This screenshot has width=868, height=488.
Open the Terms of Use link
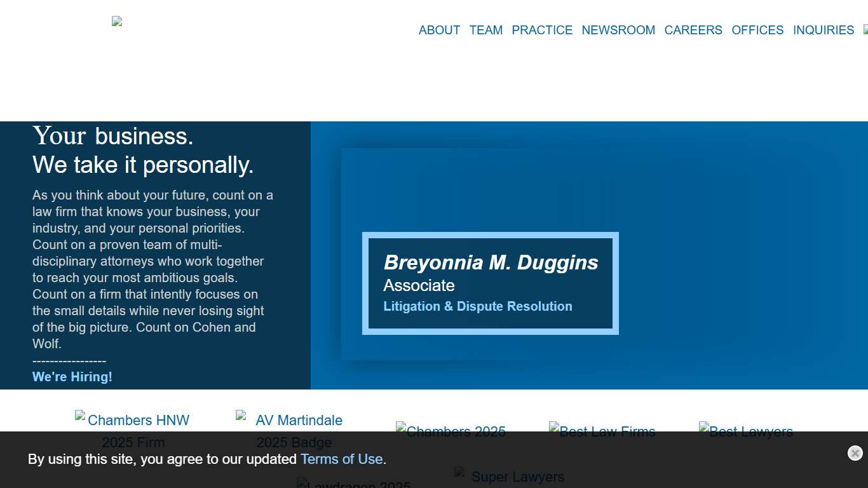342,459
